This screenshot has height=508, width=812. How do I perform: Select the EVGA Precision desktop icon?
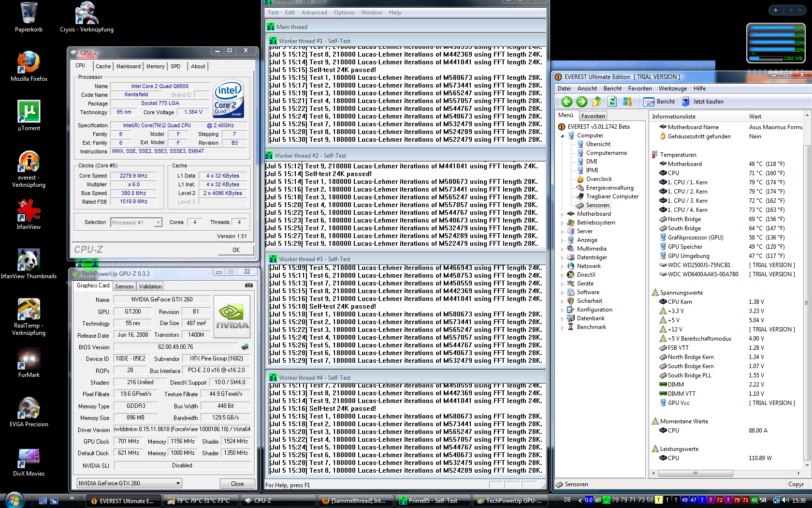[29, 412]
